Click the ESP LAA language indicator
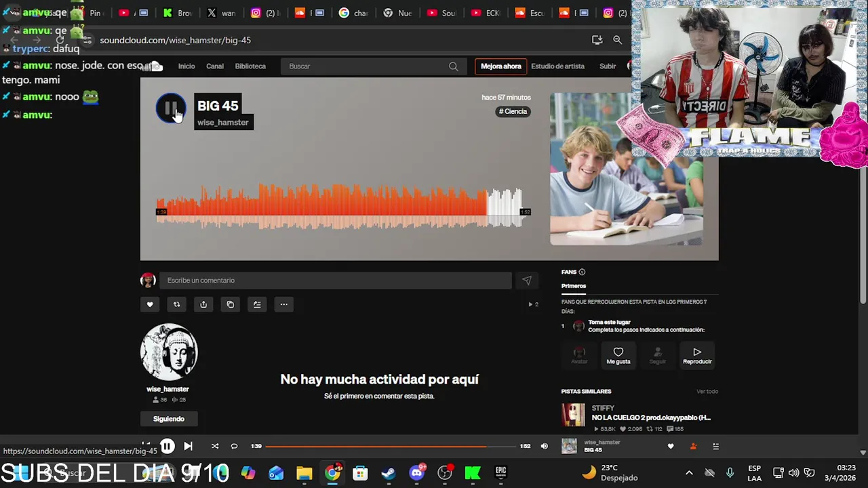The height and width of the screenshot is (488, 868). [754, 472]
